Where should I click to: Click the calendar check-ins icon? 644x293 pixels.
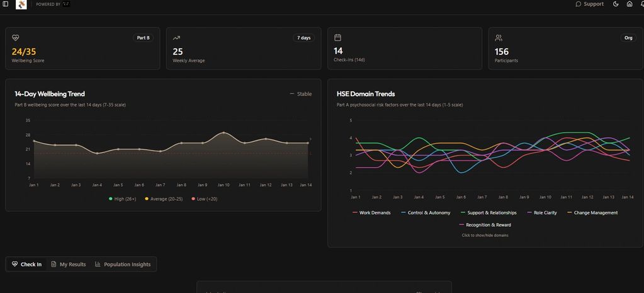pos(337,38)
